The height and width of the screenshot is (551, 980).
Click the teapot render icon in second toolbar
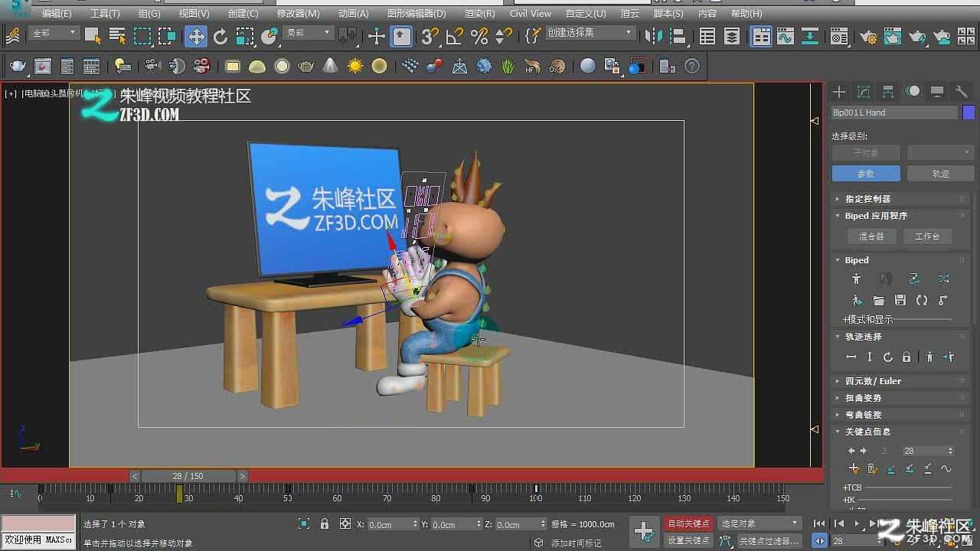pyautogui.click(x=17, y=67)
